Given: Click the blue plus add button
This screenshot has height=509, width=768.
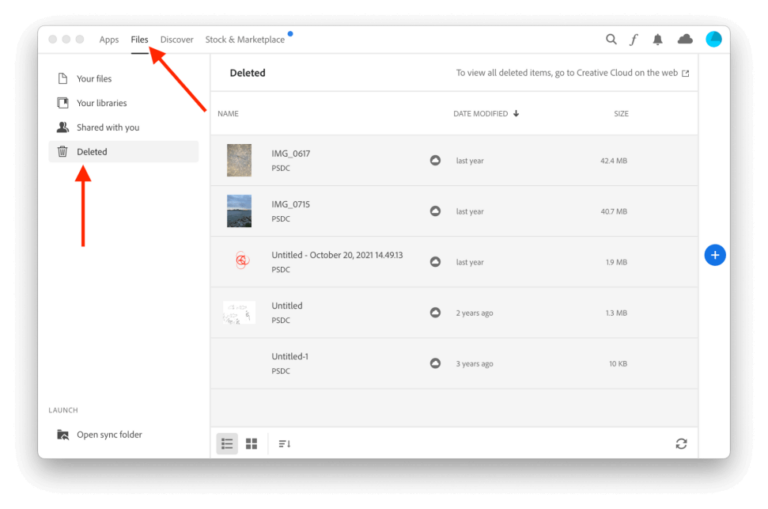Looking at the screenshot, I should point(715,255).
